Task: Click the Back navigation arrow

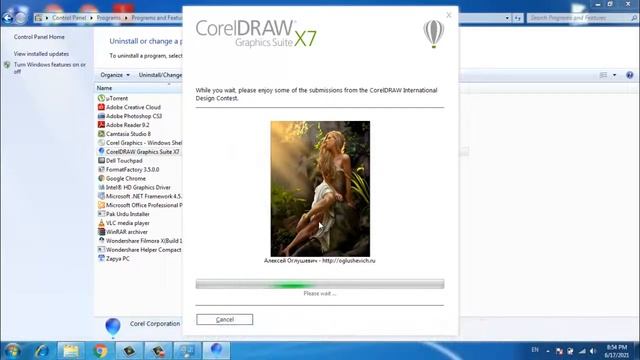Action: click(x=8, y=18)
